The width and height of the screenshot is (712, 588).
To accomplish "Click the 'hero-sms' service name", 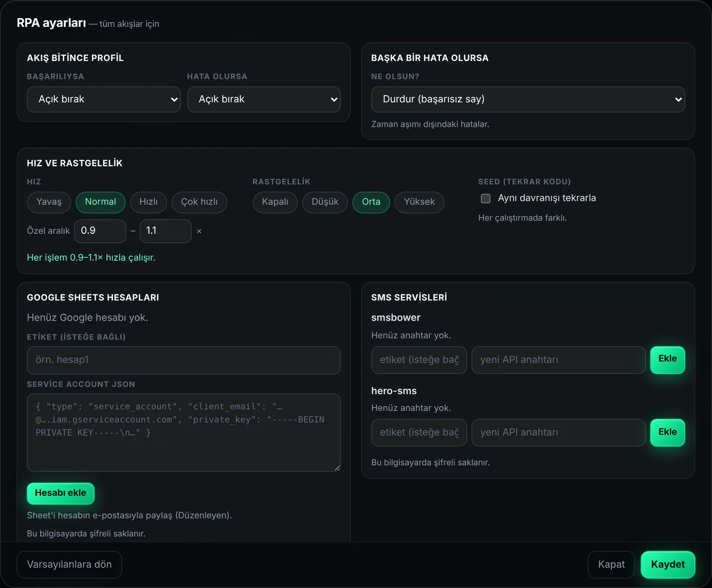I will tap(394, 391).
